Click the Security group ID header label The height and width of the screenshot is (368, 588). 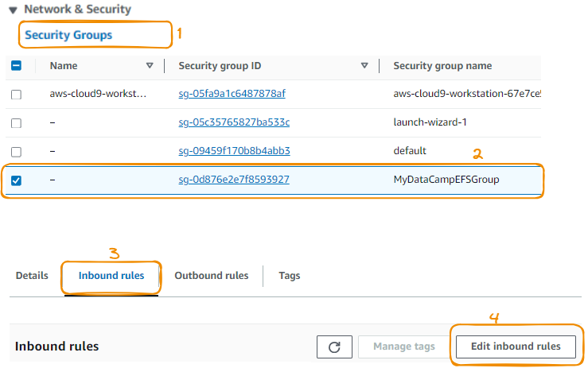click(220, 66)
